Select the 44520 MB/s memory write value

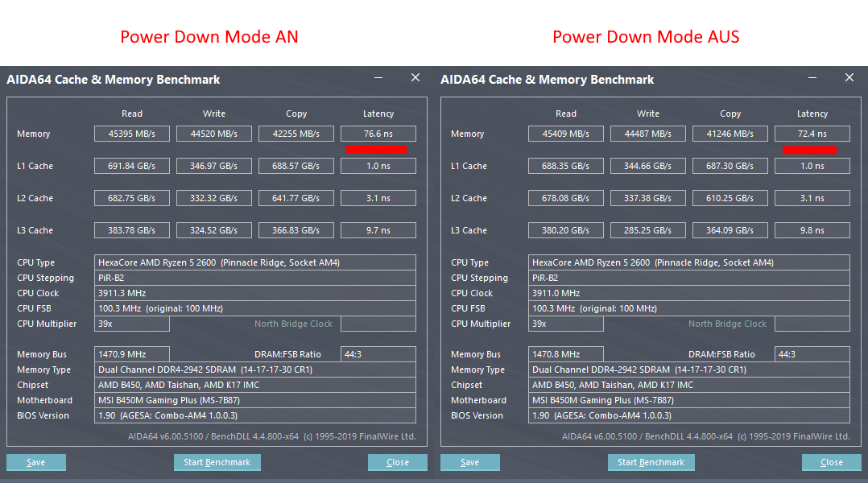(x=213, y=134)
